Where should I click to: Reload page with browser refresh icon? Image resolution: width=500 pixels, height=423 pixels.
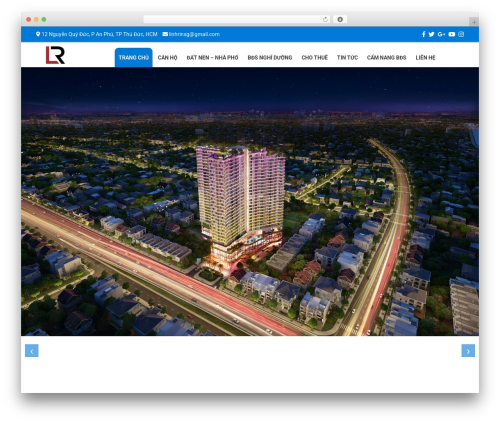point(325,19)
